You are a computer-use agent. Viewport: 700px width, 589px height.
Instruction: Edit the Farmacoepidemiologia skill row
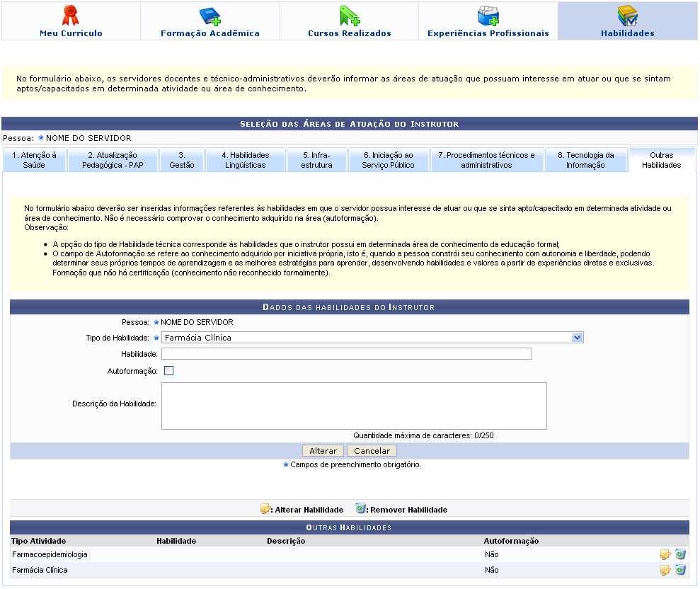665,554
